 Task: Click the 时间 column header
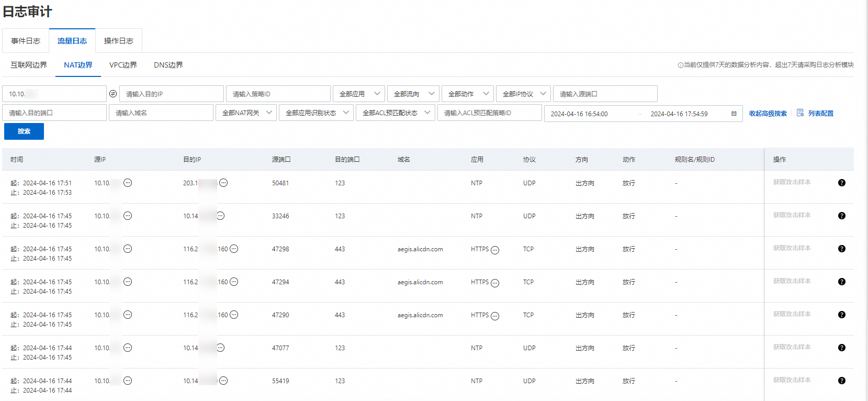17,160
